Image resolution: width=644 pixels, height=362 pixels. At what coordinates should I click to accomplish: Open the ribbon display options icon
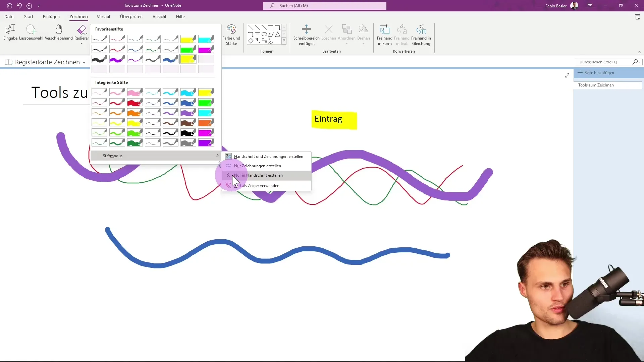(x=590, y=6)
